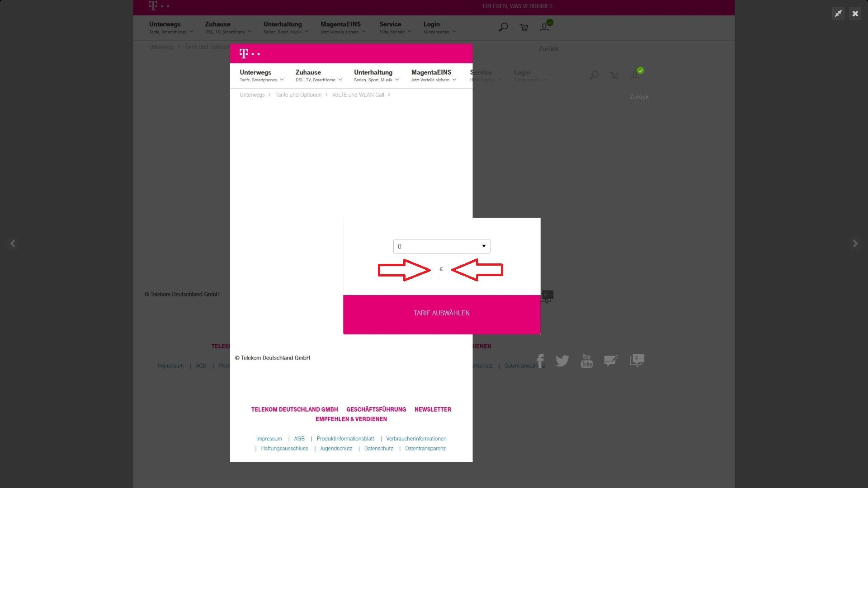
Task: Expand Unterhaltung menu in the white panel navigation
Action: click(376, 75)
